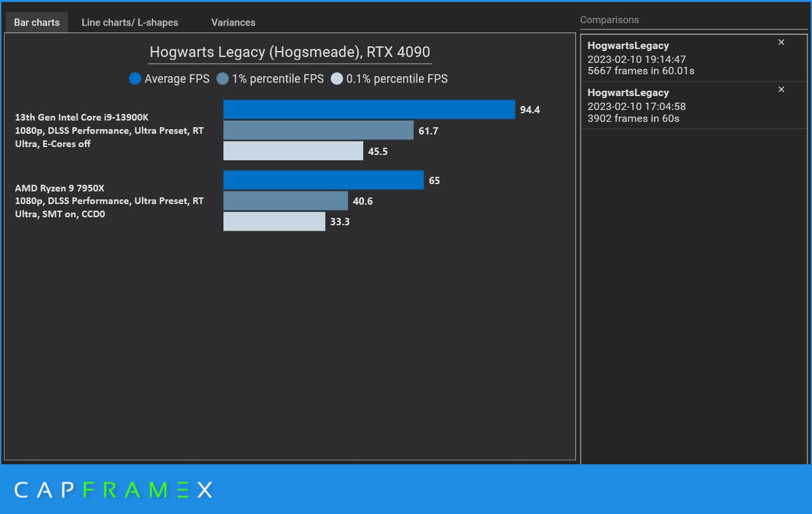Select the 5667 frames comparison record
This screenshot has width=812, height=514.
pos(677,58)
